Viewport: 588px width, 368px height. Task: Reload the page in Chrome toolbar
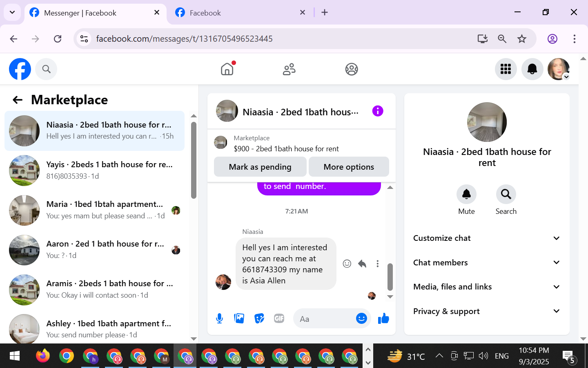pyautogui.click(x=58, y=39)
